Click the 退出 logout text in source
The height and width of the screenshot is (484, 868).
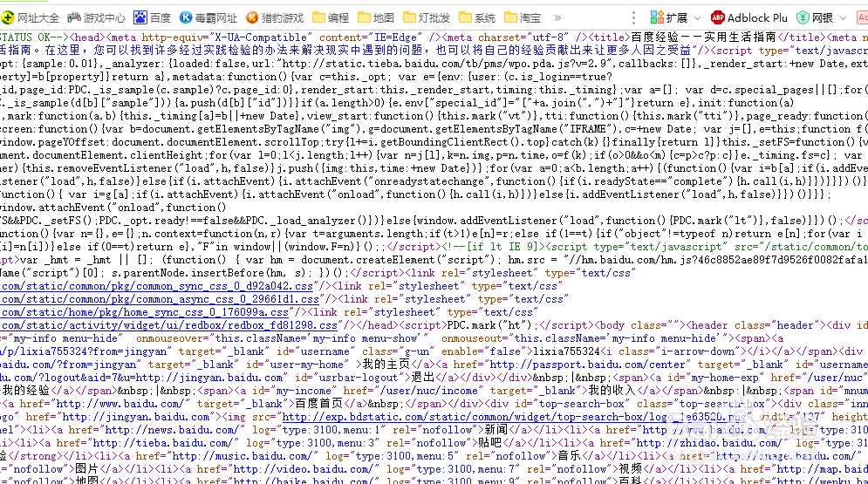423,378
